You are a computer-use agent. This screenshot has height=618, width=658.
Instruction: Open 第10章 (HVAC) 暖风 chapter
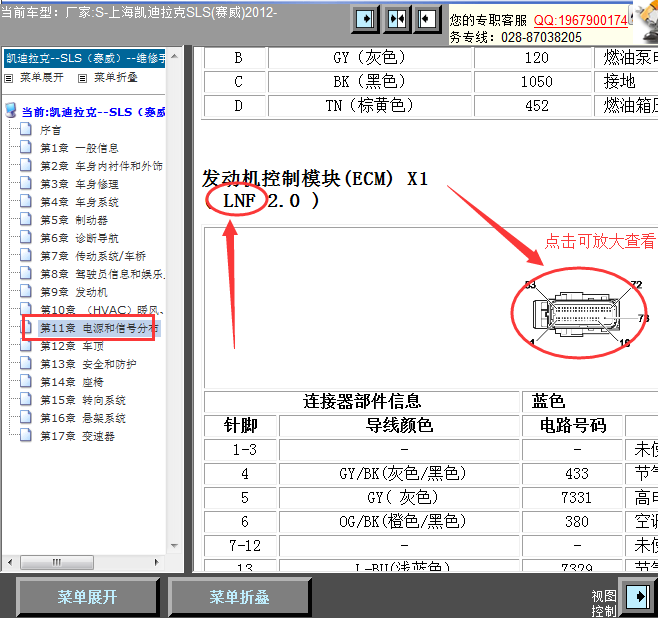click(x=102, y=310)
